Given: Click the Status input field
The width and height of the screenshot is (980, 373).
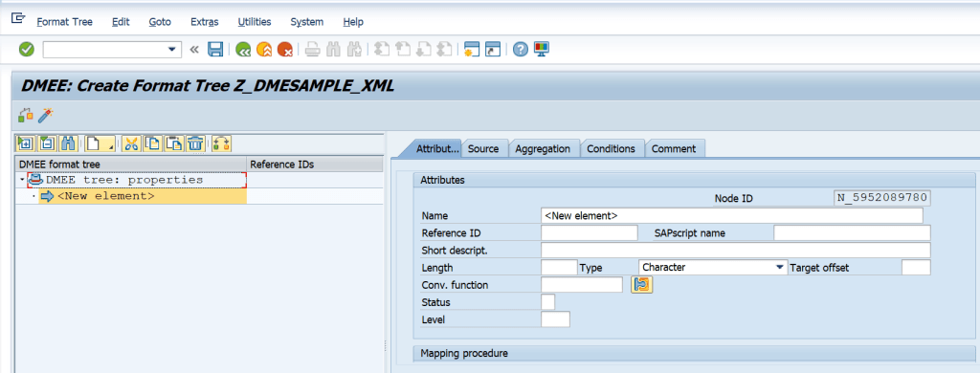Looking at the screenshot, I should point(547,302).
